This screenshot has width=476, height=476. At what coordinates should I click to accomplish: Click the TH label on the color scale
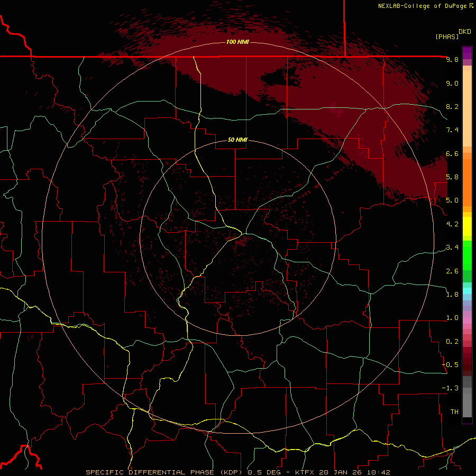point(454,412)
